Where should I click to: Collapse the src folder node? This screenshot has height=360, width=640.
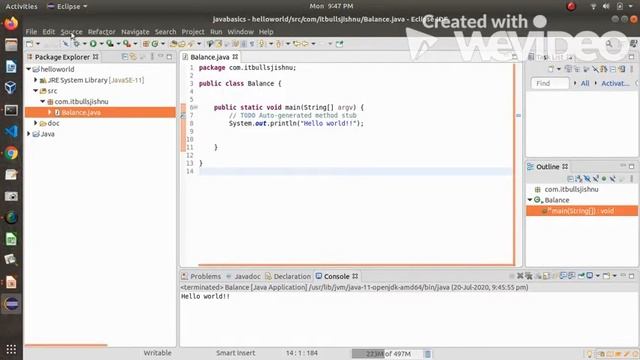[x=36, y=91]
